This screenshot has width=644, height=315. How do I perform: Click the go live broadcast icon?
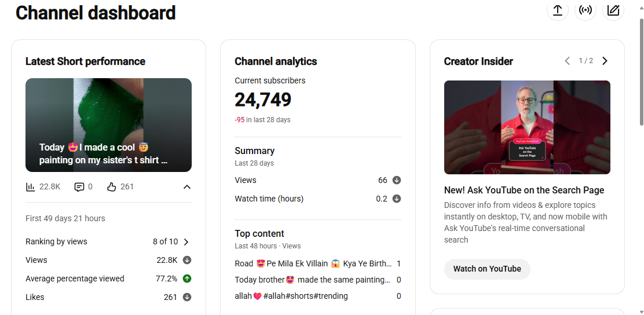tap(586, 10)
